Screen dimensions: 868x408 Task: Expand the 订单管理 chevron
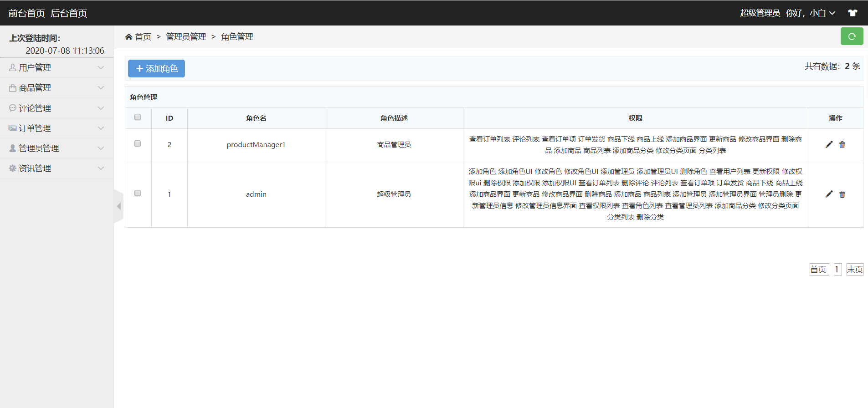[101, 128]
